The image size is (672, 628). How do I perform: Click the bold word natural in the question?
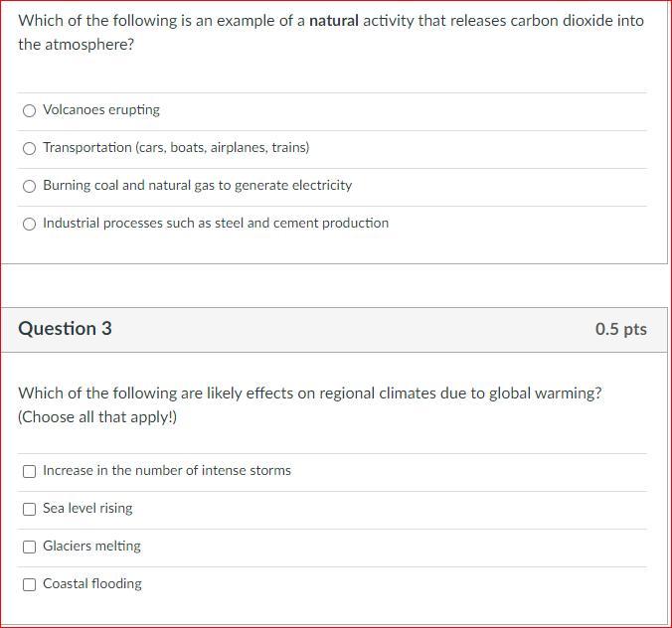[x=334, y=21]
